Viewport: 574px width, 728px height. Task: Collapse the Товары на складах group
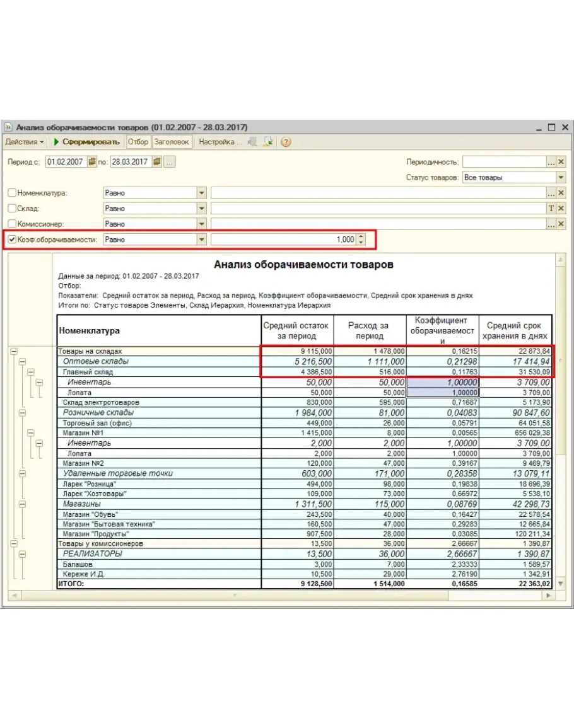pos(14,352)
